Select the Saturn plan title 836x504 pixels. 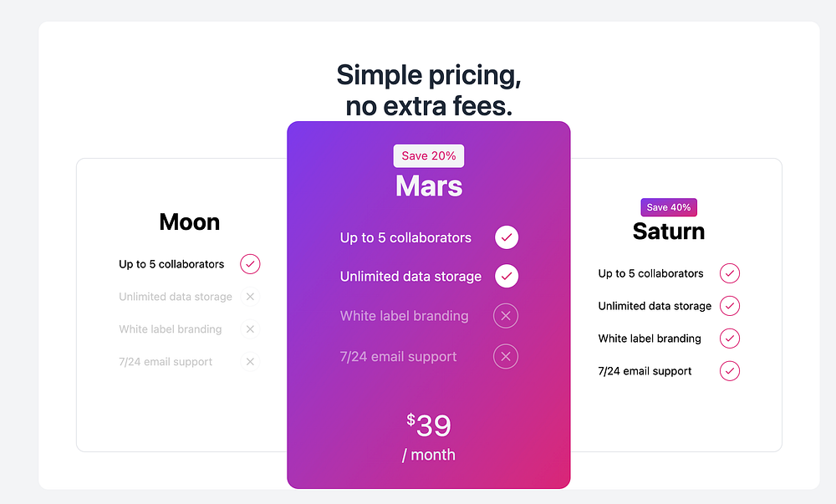click(669, 232)
